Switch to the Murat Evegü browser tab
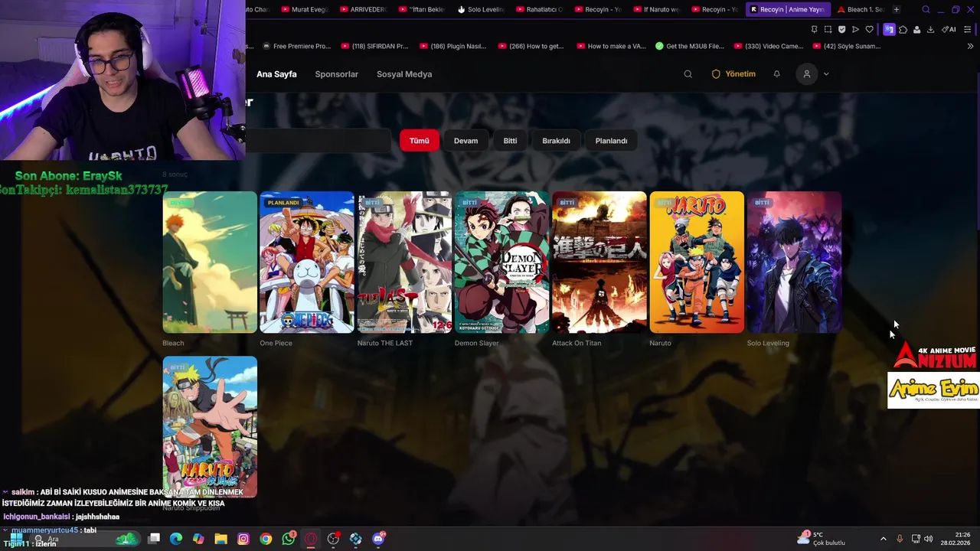Image resolution: width=980 pixels, height=551 pixels. click(305, 9)
